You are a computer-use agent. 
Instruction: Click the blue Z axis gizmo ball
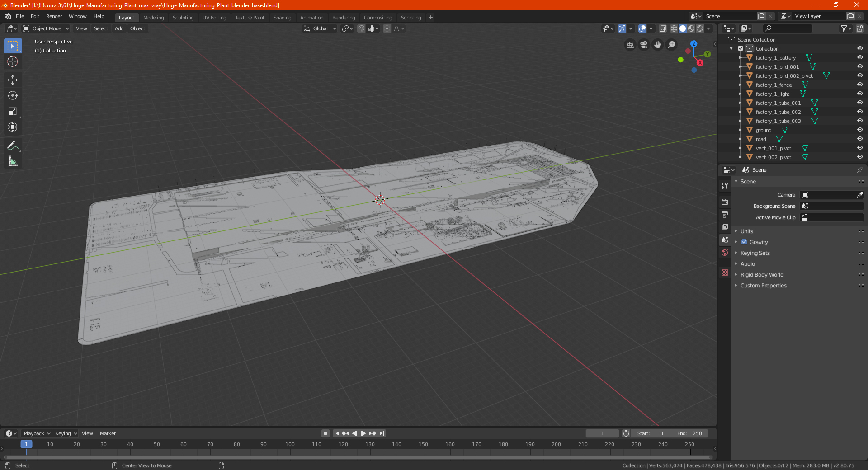(693, 44)
